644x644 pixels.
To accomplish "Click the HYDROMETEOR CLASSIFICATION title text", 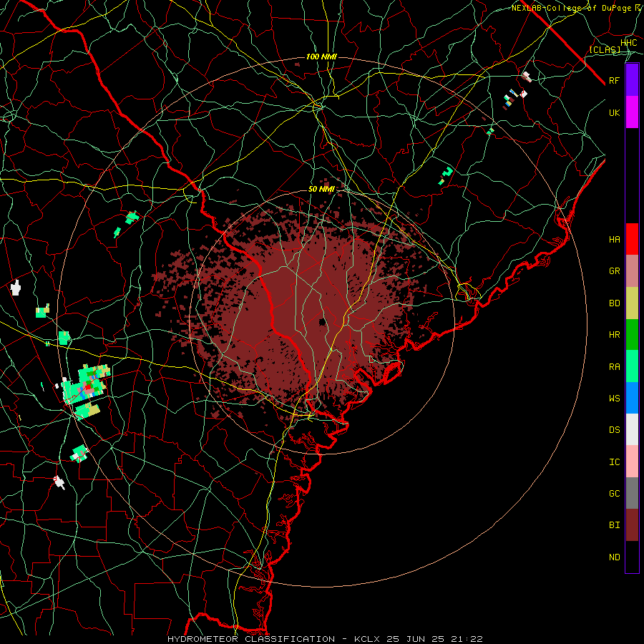I will click(x=251, y=639).
